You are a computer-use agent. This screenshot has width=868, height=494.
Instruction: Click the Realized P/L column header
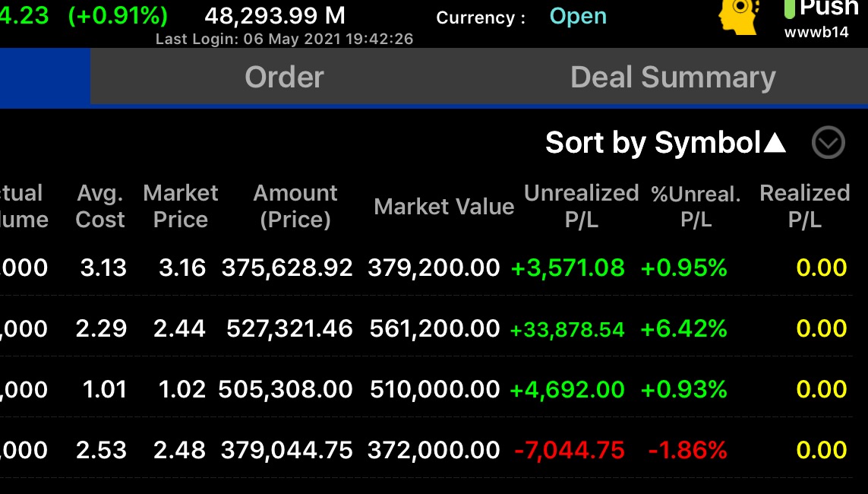click(x=804, y=206)
